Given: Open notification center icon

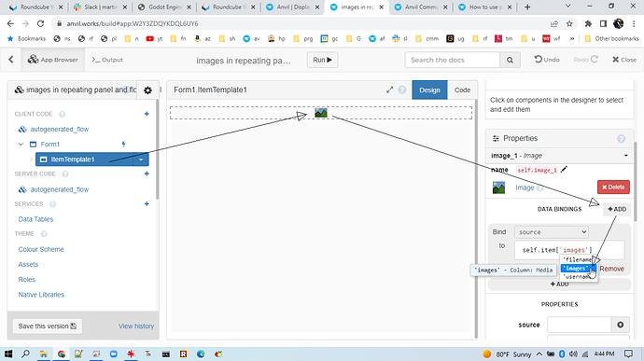Looking at the screenshot, I should (628, 354).
